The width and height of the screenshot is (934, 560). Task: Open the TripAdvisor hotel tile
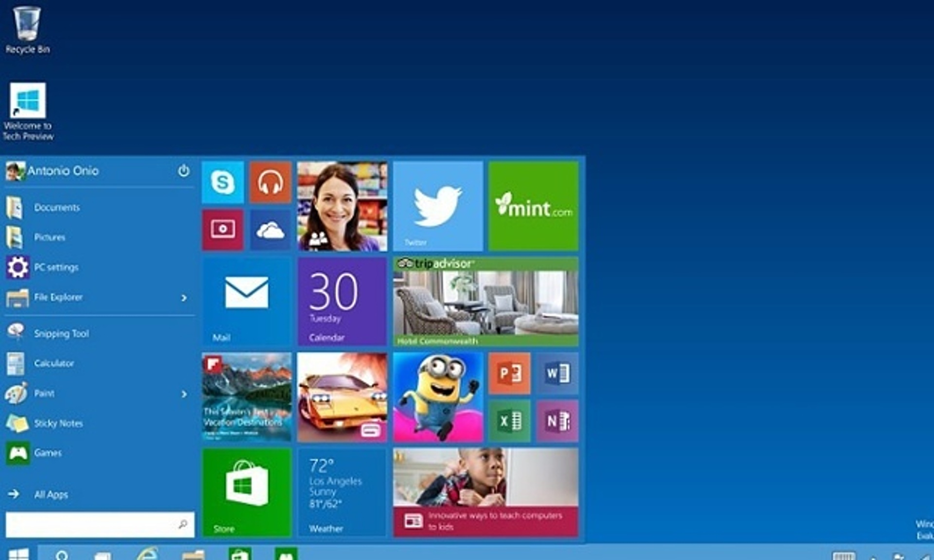point(485,301)
